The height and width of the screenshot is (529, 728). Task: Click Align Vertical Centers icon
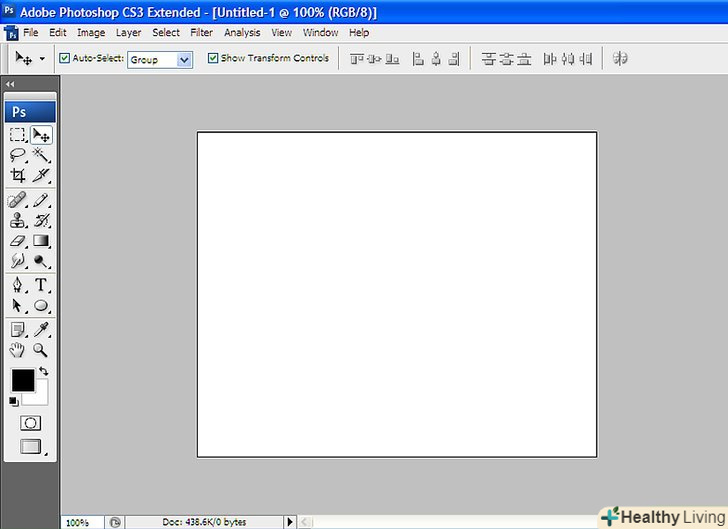374,59
